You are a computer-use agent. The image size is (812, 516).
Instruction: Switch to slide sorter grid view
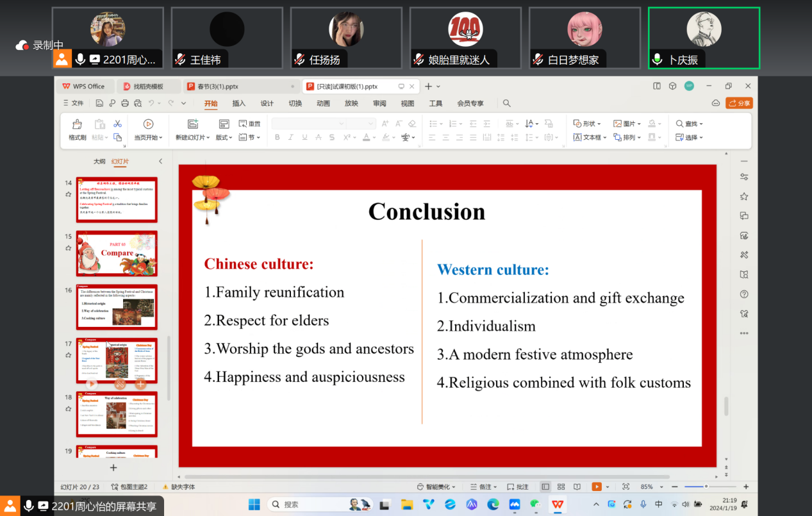click(561, 487)
